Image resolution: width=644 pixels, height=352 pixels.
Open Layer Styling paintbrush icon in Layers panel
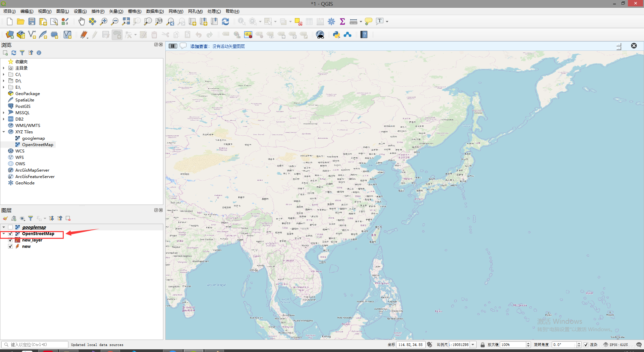pyautogui.click(x=5, y=218)
